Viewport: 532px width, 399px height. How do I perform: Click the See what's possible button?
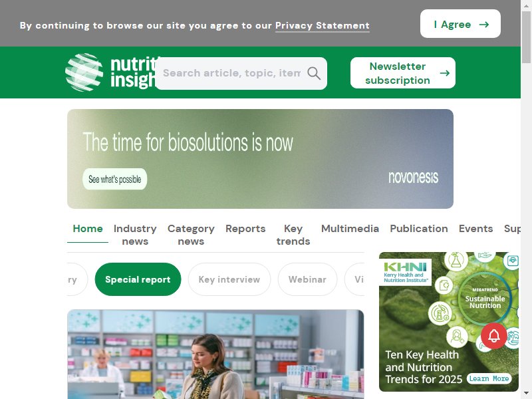tap(114, 179)
